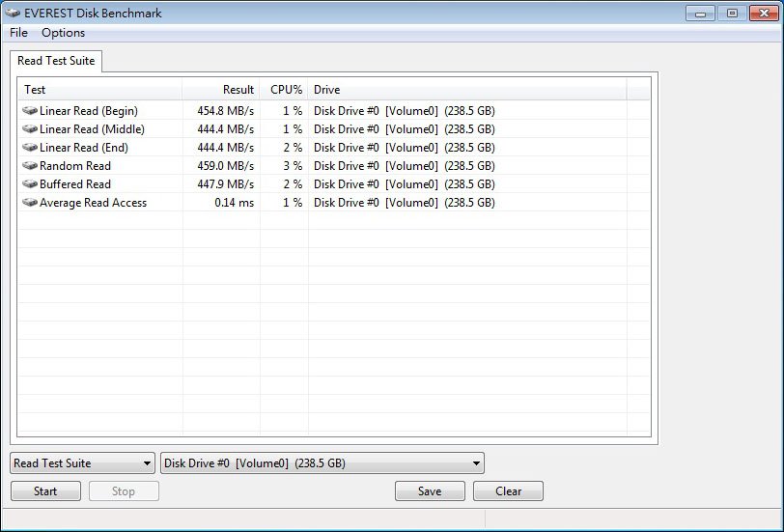Click the 0.14 ms result value
This screenshot has height=532, width=784.
(234, 203)
